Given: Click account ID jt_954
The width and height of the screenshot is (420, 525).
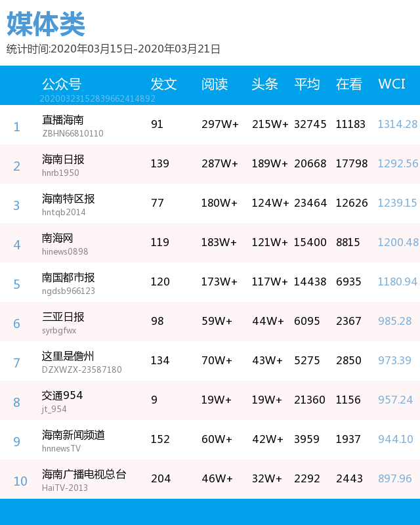Looking at the screenshot, I should tap(54, 409).
